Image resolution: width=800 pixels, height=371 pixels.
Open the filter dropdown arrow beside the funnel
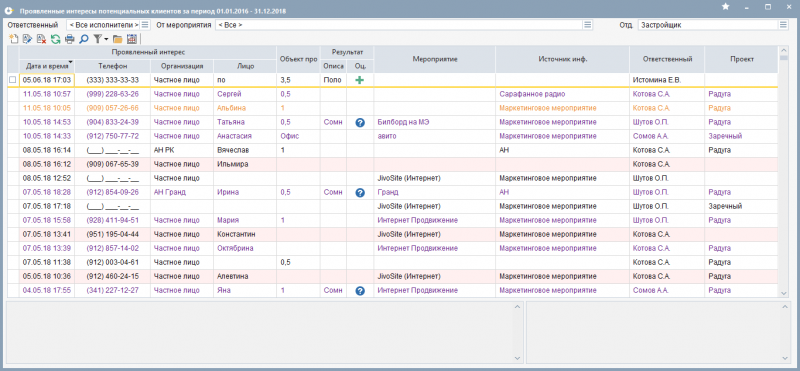click(106, 39)
